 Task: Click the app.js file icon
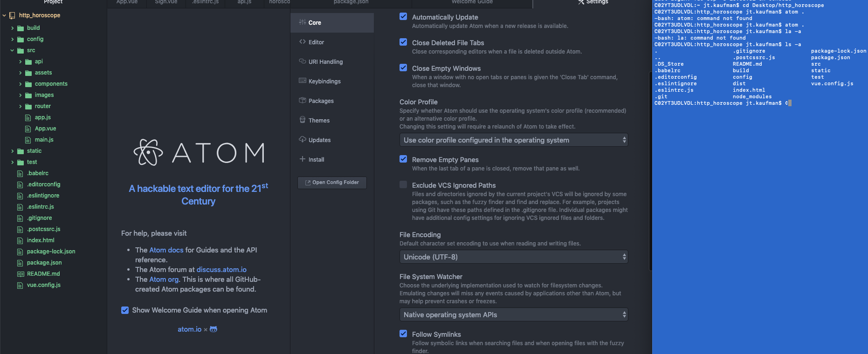coord(28,118)
